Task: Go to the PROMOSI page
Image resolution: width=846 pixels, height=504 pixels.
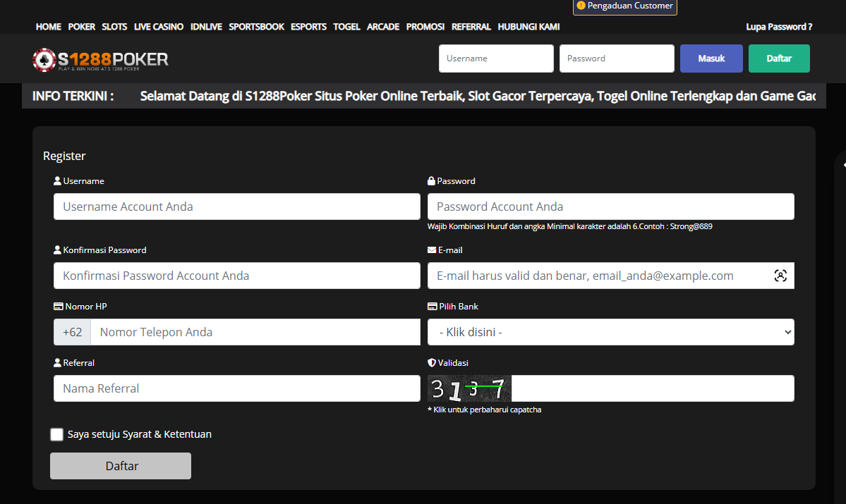Action: tap(425, 26)
